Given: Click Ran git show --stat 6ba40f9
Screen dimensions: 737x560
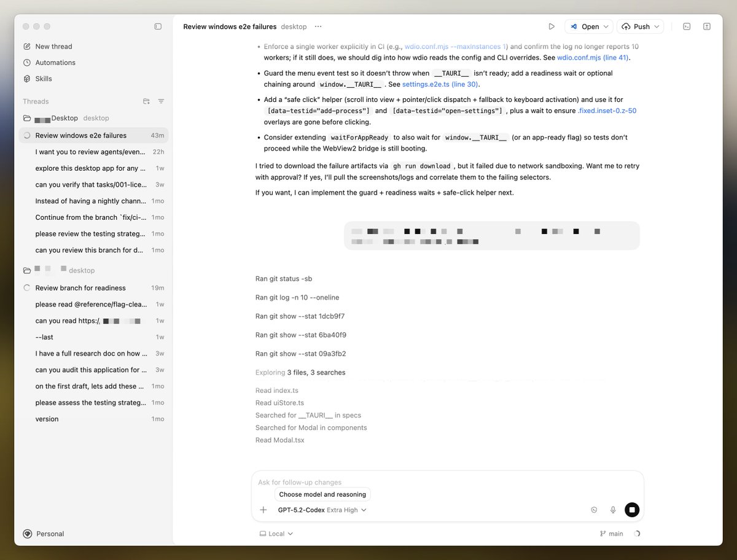Looking at the screenshot, I should tap(301, 335).
